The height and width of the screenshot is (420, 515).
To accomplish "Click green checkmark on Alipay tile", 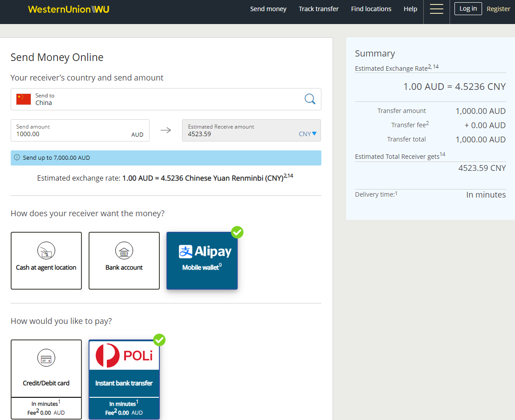I will pos(237,232).
